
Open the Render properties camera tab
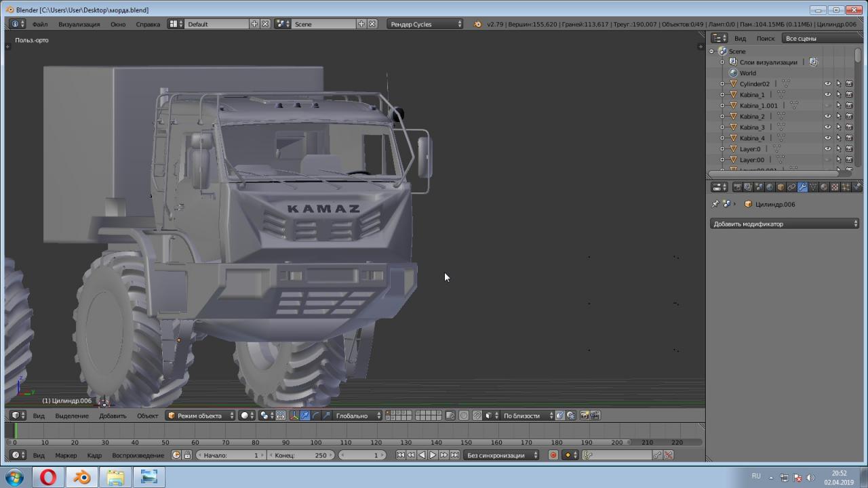pos(737,187)
